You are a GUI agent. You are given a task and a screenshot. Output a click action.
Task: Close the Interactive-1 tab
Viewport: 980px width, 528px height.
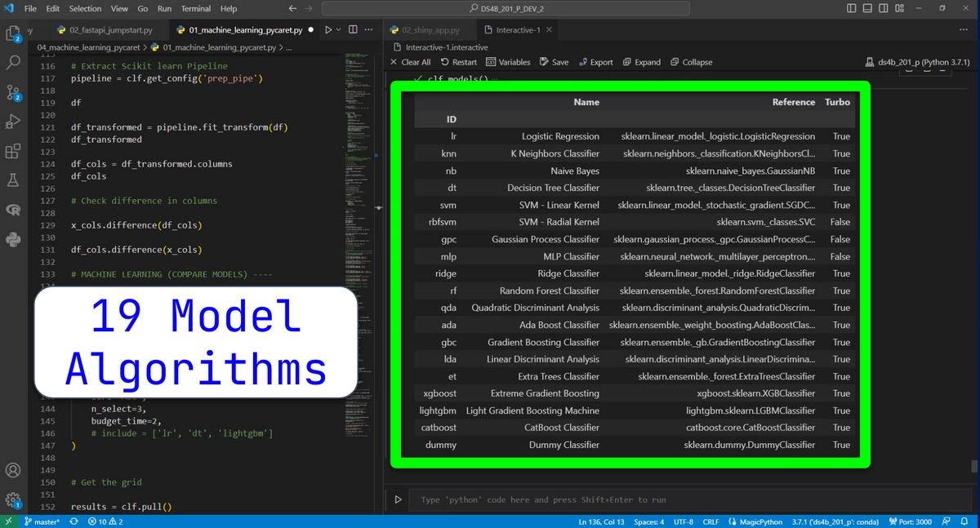(x=550, y=30)
